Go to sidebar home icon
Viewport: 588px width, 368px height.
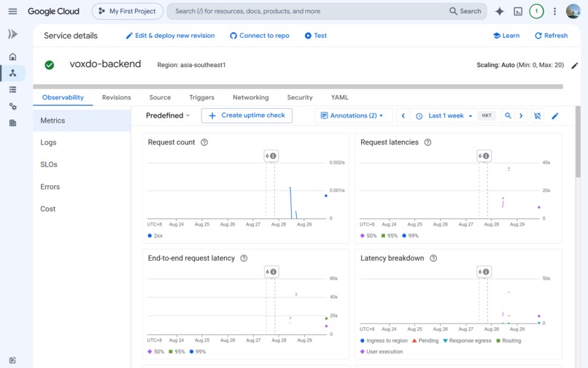12,57
